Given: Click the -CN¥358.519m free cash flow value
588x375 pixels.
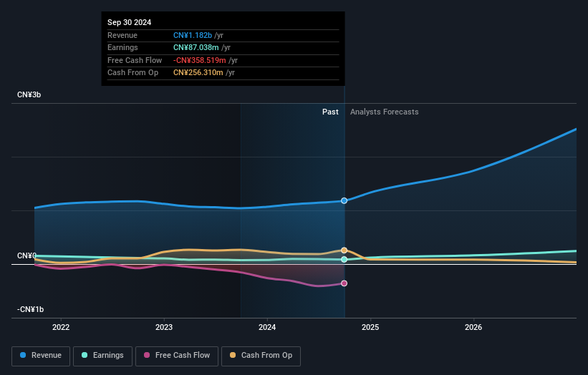Looking at the screenshot, I should pyautogui.click(x=200, y=60).
